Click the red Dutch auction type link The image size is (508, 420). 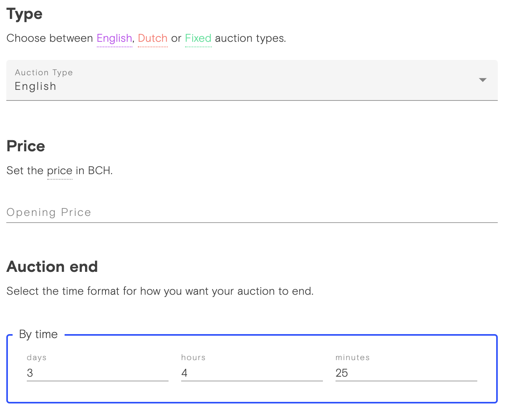tap(153, 38)
